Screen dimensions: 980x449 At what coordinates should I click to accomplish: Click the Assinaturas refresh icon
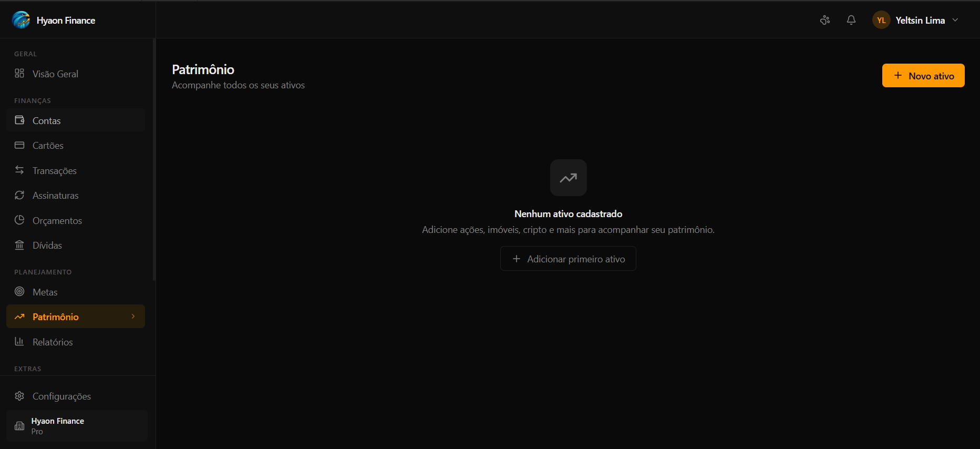(x=19, y=195)
